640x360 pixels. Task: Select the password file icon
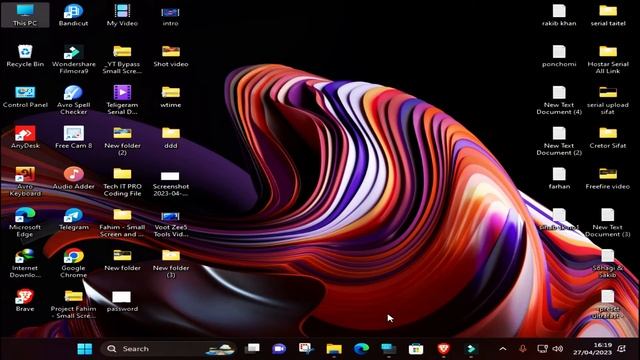[x=122, y=302]
